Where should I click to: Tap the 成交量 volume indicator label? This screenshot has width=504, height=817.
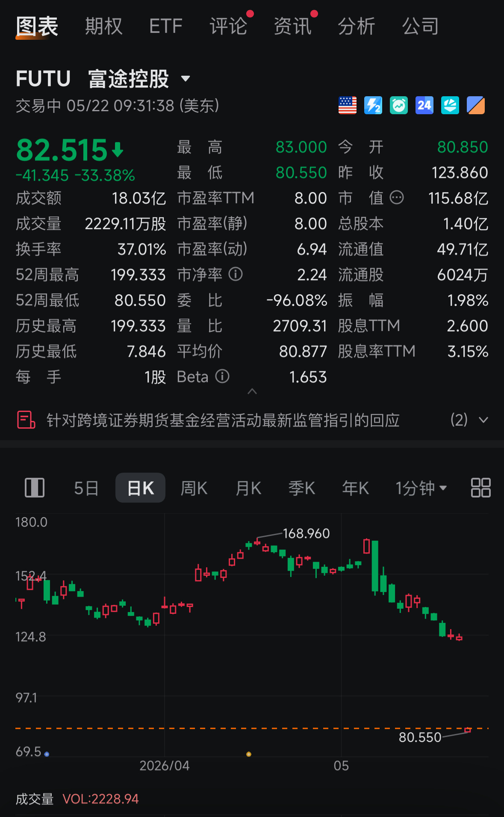tap(35, 799)
